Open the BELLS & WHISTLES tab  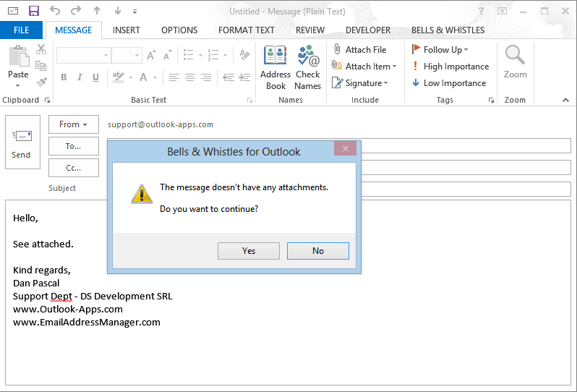(x=448, y=30)
